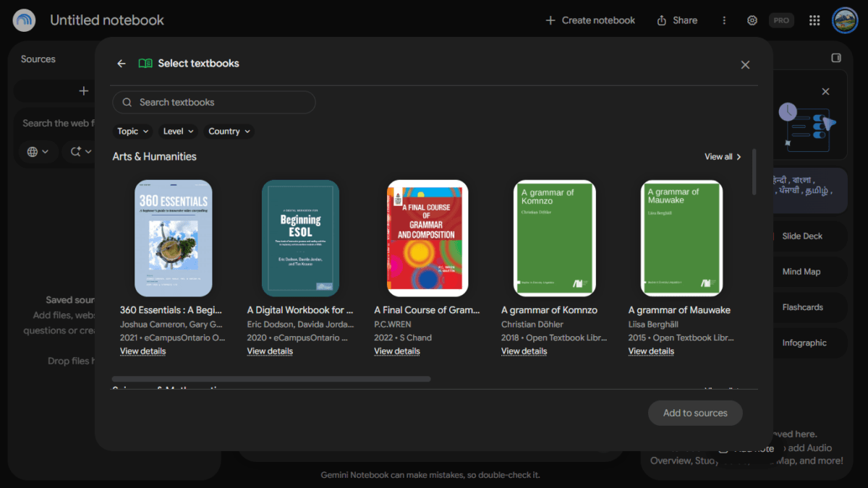Click the plus add source icon
Screen dimensions: 868x488
point(84,91)
